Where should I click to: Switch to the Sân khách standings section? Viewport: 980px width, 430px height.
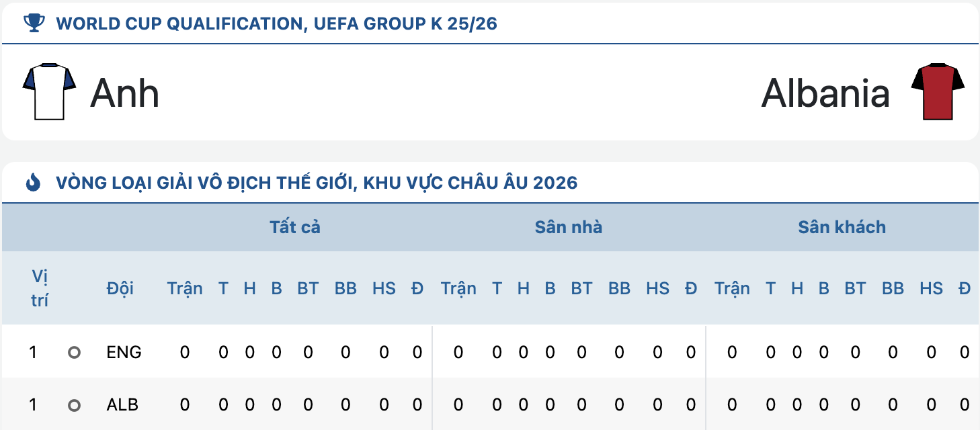coord(842,227)
